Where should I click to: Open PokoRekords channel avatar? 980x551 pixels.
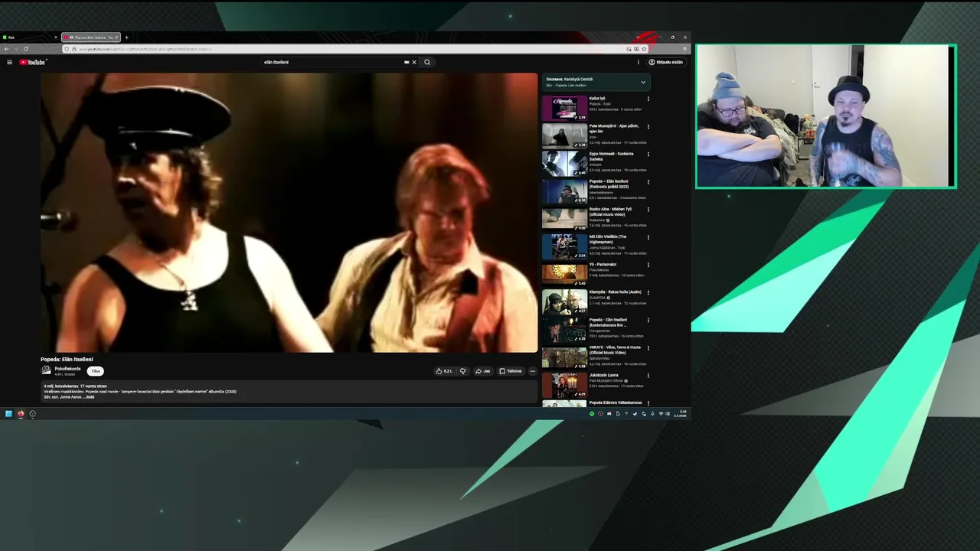click(46, 370)
